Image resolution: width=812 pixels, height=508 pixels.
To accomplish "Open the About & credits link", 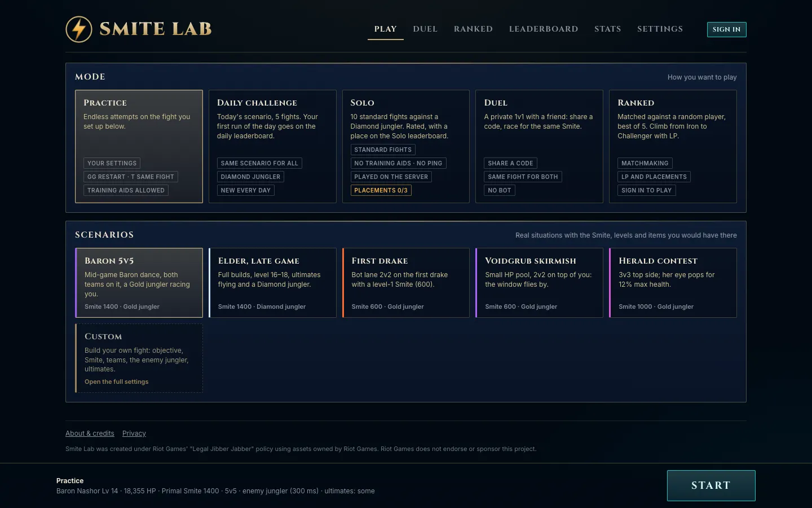I will click(x=90, y=433).
